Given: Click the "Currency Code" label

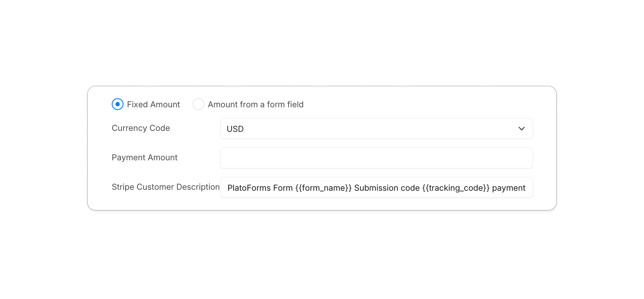Looking at the screenshot, I should click(141, 128).
